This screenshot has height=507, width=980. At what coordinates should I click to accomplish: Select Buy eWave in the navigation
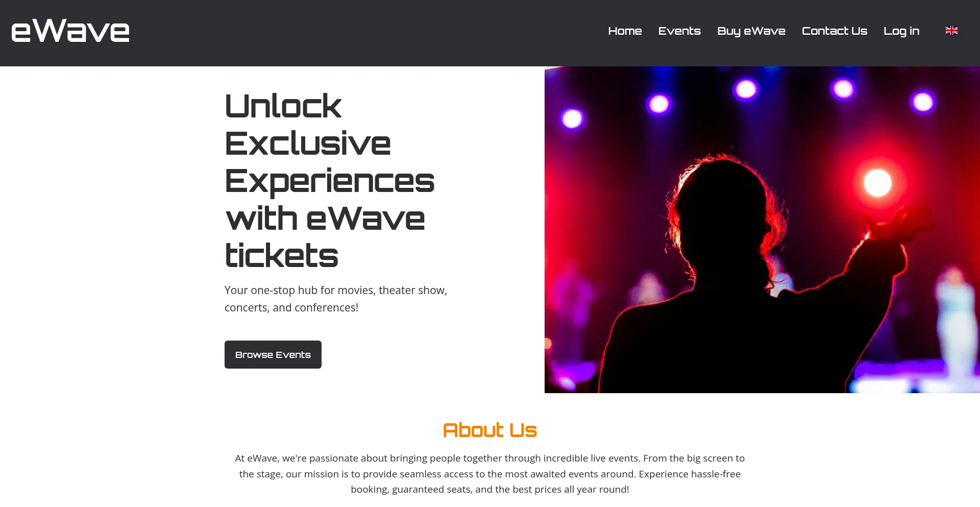[751, 31]
